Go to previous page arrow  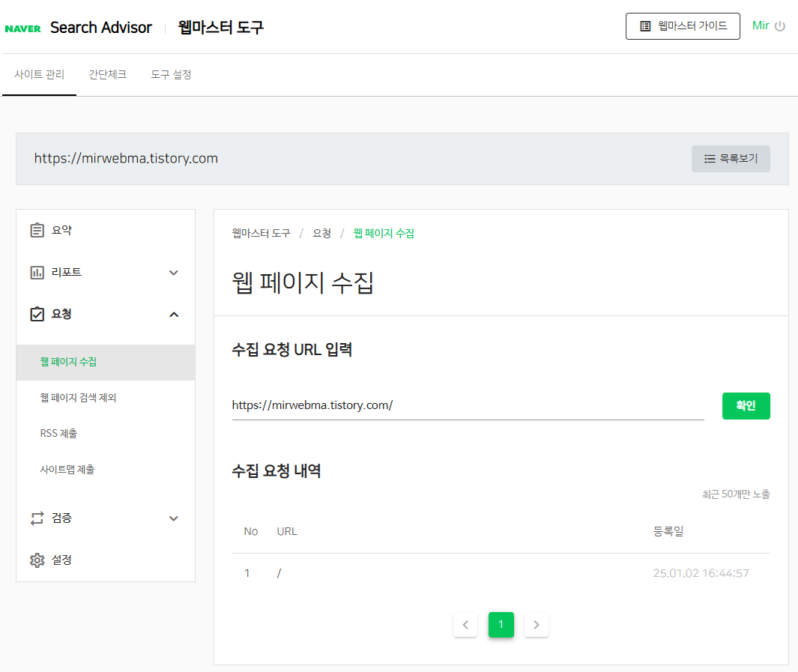(x=465, y=625)
